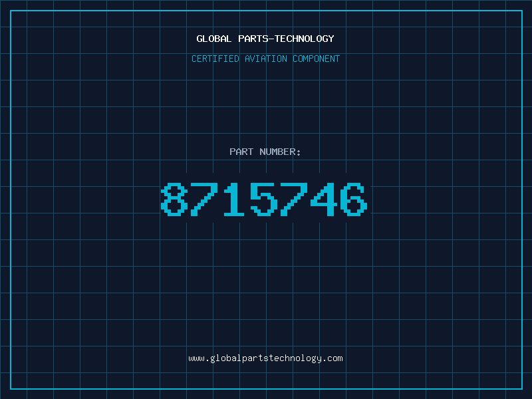Screen dimensions: 532x399
Task: Select the part number 8715746
Action: (264, 199)
